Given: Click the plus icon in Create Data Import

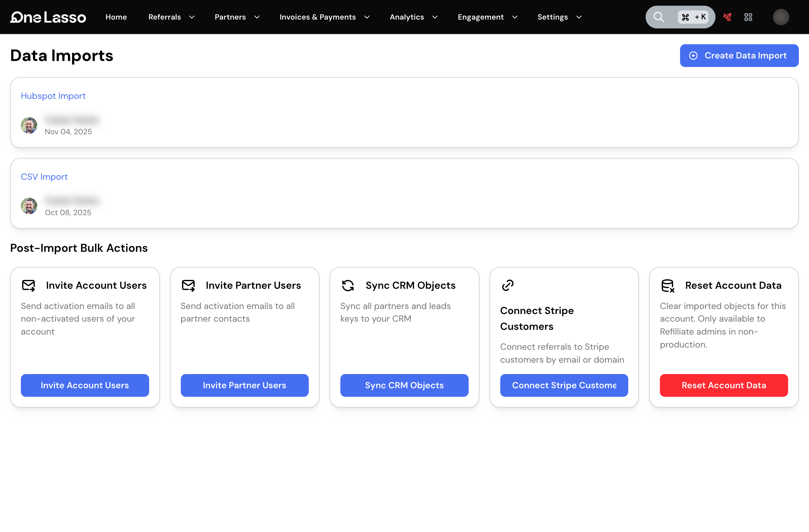Looking at the screenshot, I should [x=693, y=56].
